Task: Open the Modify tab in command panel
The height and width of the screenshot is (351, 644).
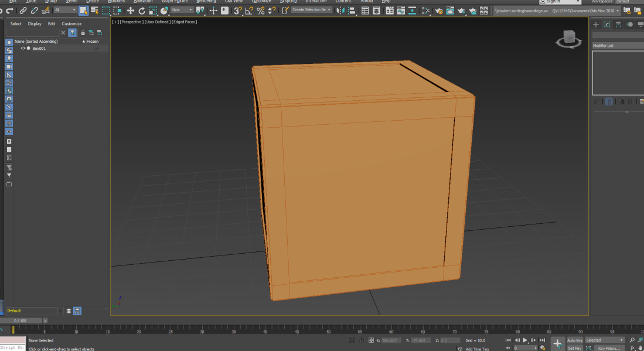Action: [x=607, y=25]
